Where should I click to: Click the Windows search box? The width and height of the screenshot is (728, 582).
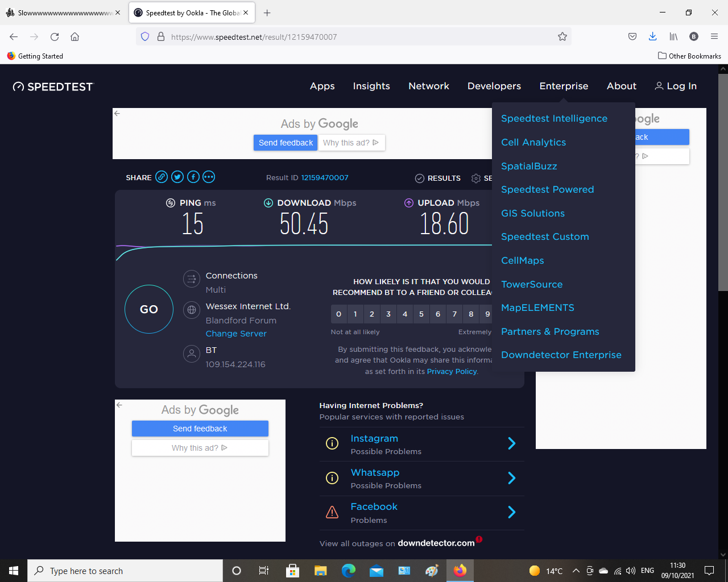pyautogui.click(x=125, y=571)
